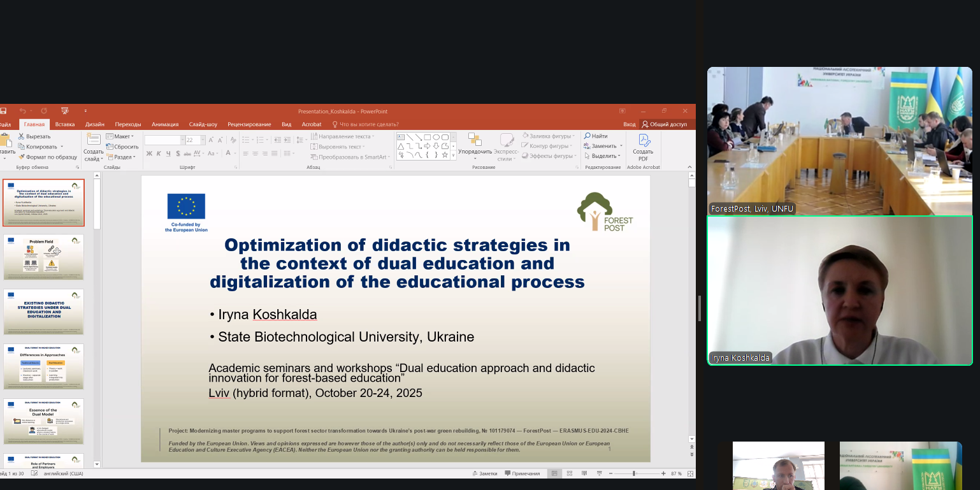980x490 pixels.
Task: Click the Sign in (Вход) link
Action: pos(630,124)
